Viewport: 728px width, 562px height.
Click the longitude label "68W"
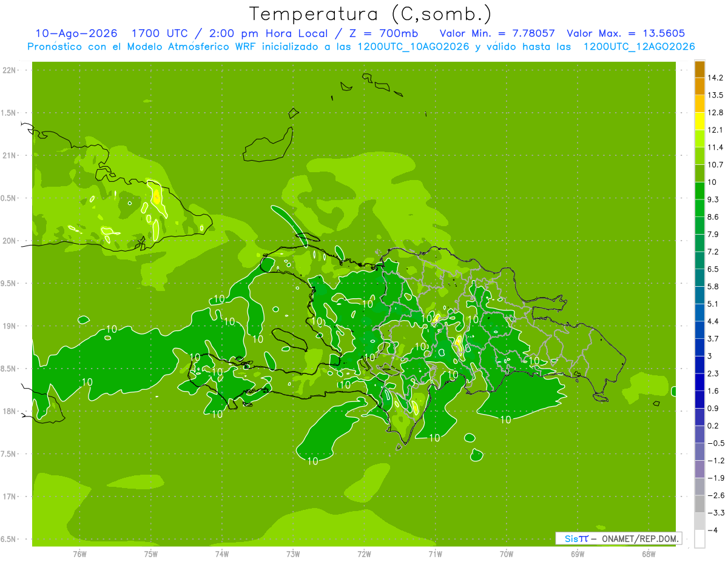pos(649,554)
